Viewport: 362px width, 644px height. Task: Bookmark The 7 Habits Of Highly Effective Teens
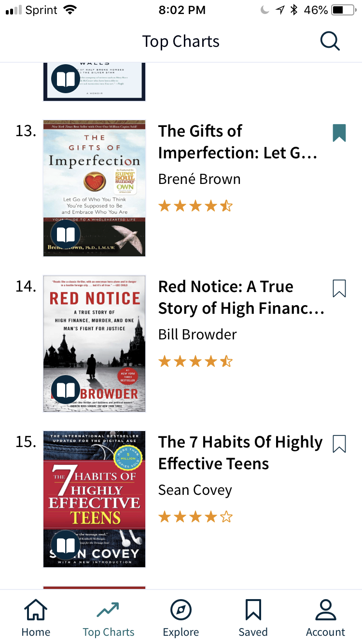click(340, 443)
